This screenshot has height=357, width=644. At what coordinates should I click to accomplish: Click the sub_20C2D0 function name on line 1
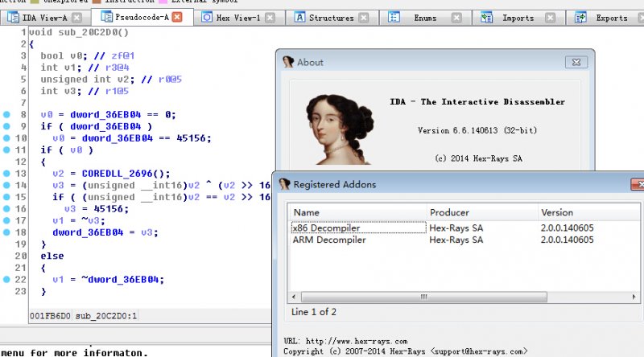pyautogui.click(x=87, y=32)
